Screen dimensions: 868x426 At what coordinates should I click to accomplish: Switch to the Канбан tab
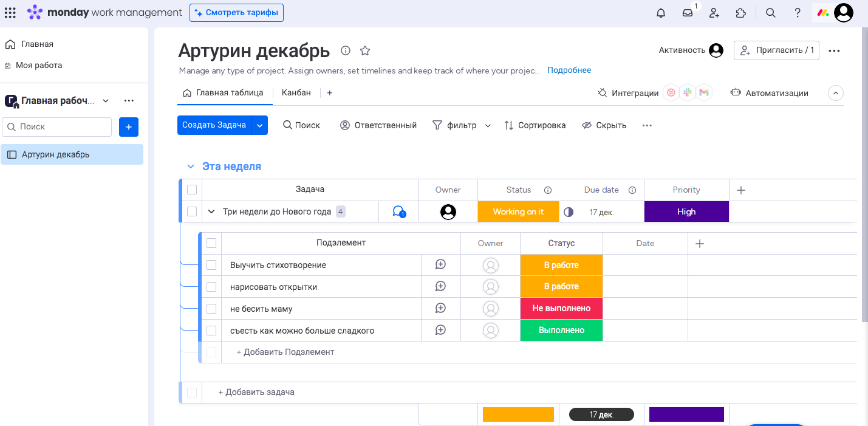pos(296,92)
